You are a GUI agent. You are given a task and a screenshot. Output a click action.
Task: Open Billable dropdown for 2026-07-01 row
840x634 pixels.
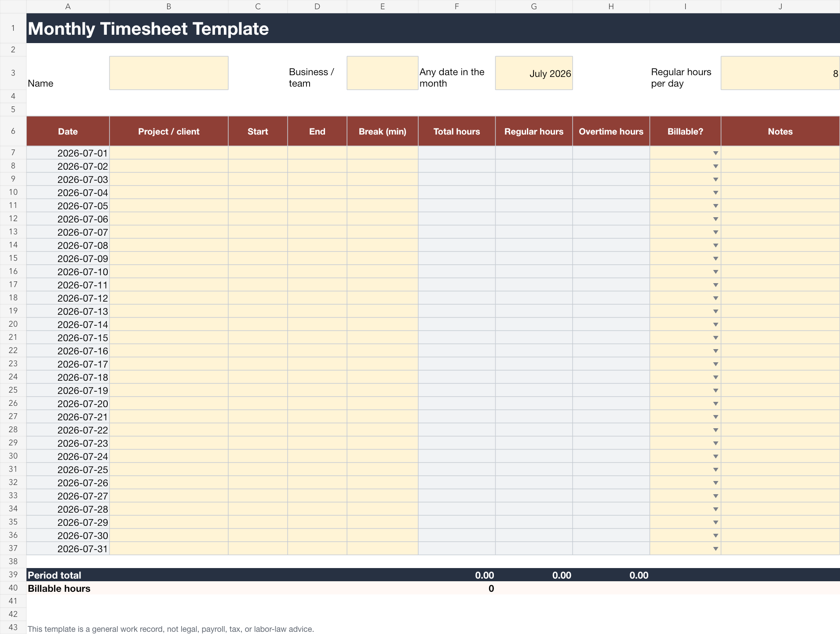(716, 153)
